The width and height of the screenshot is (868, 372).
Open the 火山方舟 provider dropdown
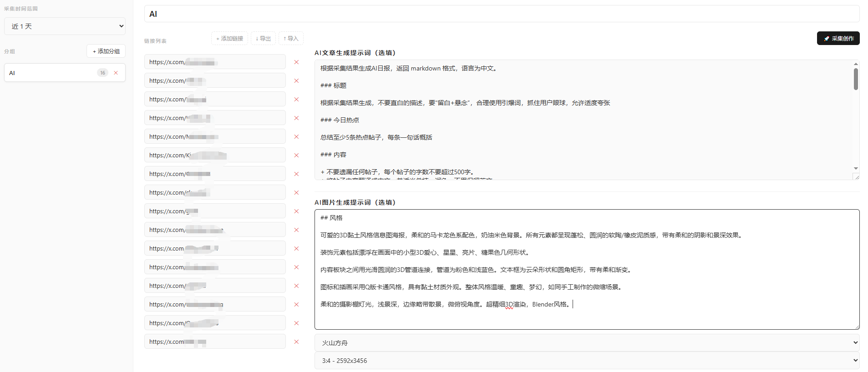[x=587, y=343]
